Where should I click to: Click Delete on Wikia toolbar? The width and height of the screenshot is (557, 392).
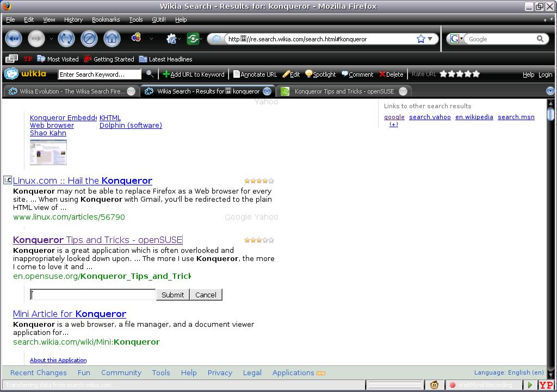pyautogui.click(x=391, y=74)
